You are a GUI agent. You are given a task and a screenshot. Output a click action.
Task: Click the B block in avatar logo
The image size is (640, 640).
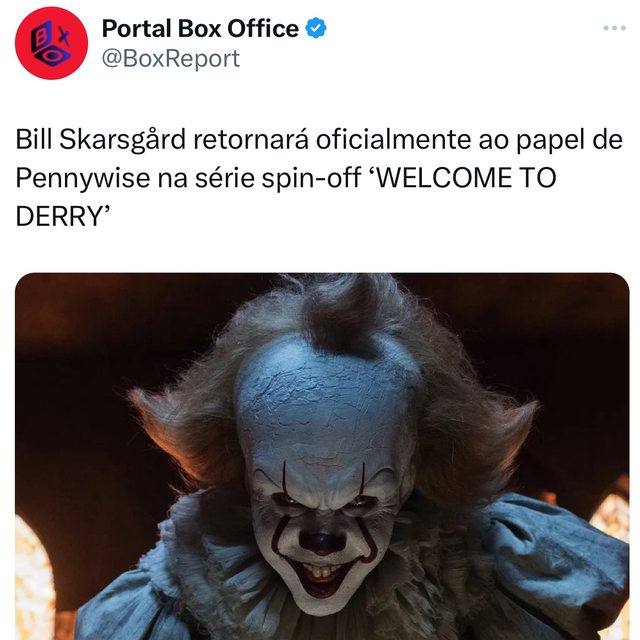[x=42, y=38]
